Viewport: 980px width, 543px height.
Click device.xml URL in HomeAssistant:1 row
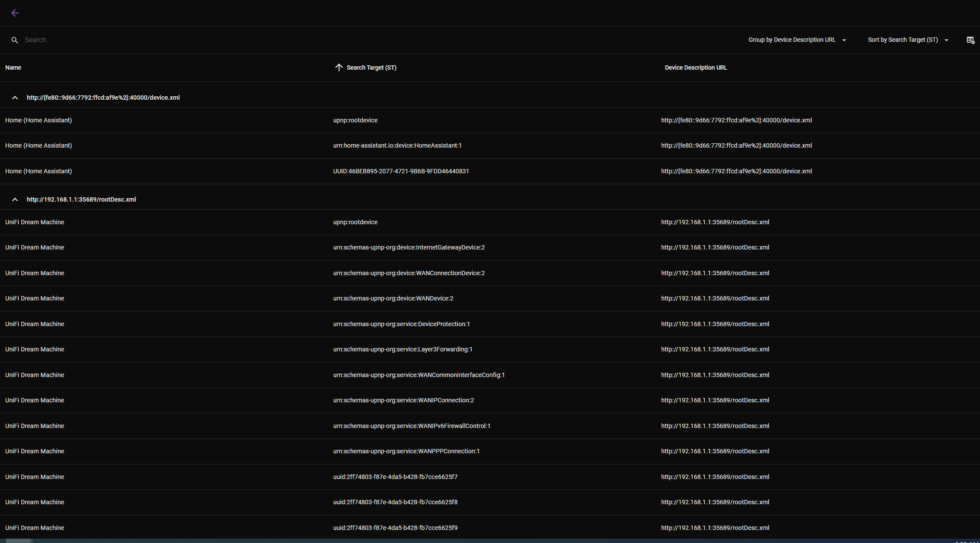(x=737, y=145)
